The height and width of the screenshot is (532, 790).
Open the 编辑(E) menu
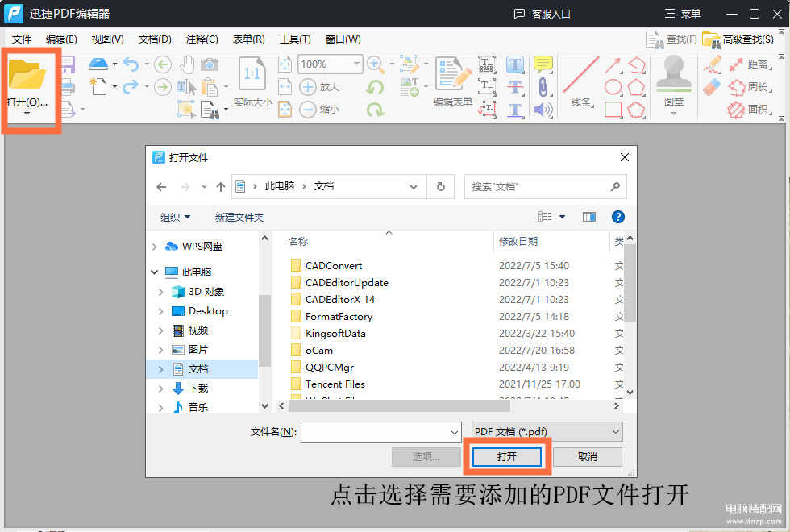[61, 39]
